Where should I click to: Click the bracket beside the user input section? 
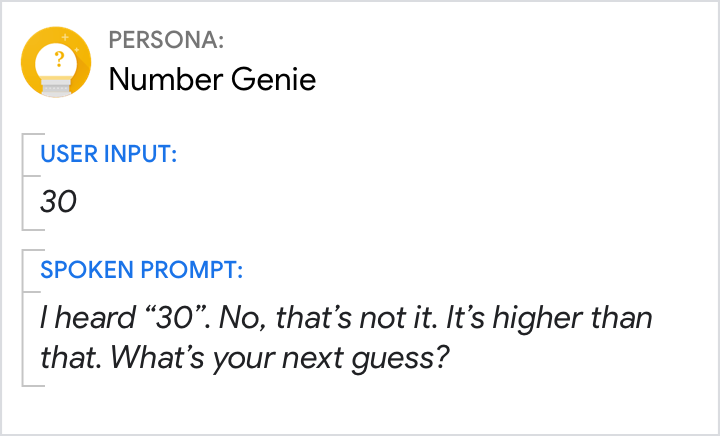[x=27, y=180]
